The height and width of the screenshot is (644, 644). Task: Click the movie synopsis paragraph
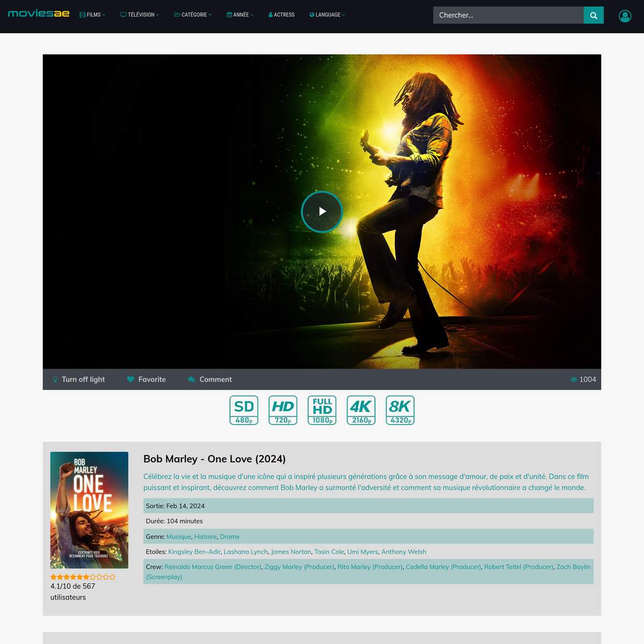coord(366,482)
